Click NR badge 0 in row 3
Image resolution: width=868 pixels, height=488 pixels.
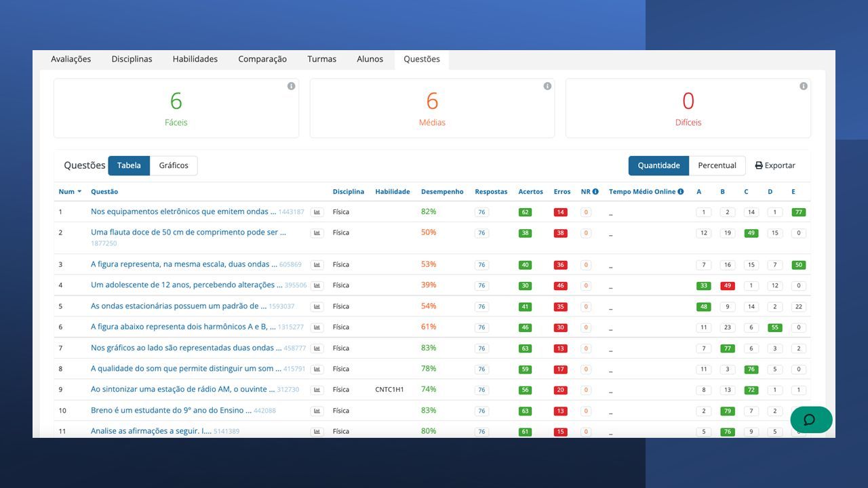pyautogui.click(x=586, y=265)
